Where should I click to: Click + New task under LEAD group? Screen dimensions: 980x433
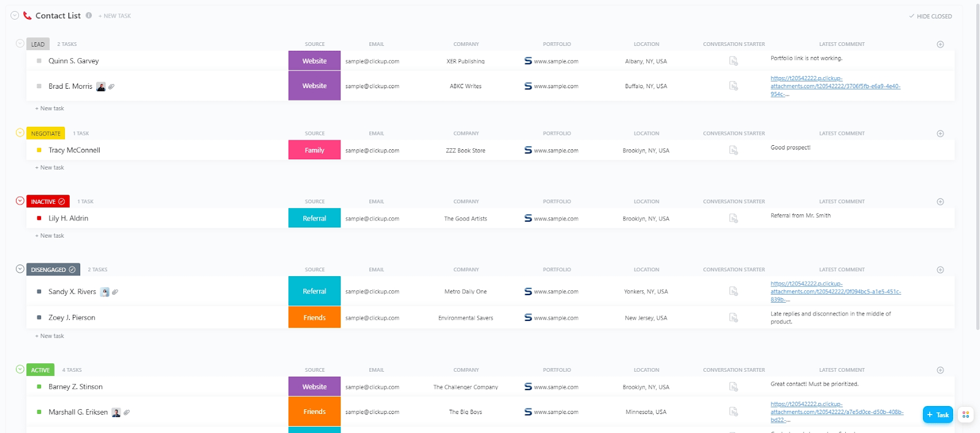50,108
